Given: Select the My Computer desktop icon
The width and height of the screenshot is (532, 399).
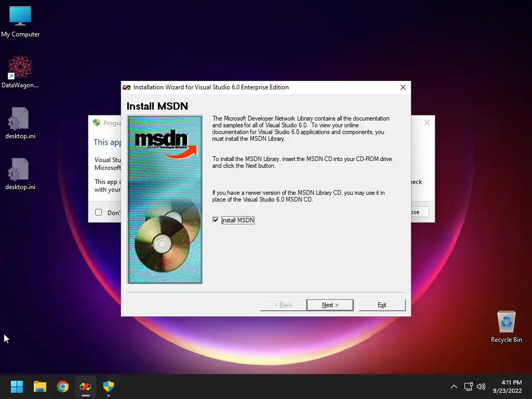Looking at the screenshot, I should pyautogui.click(x=20, y=22).
